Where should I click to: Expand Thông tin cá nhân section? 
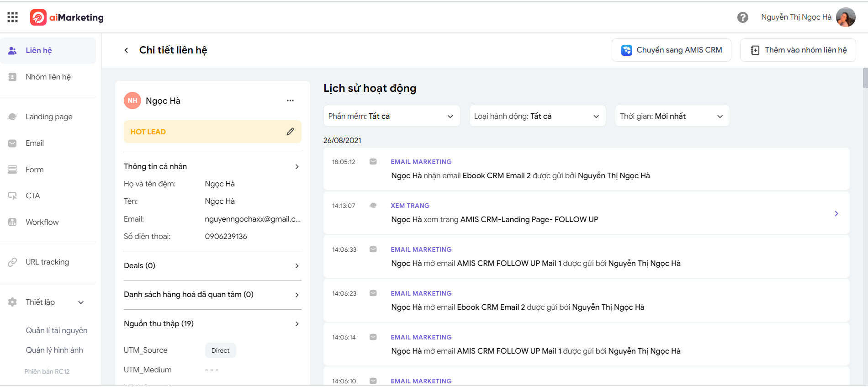click(x=212, y=166)
